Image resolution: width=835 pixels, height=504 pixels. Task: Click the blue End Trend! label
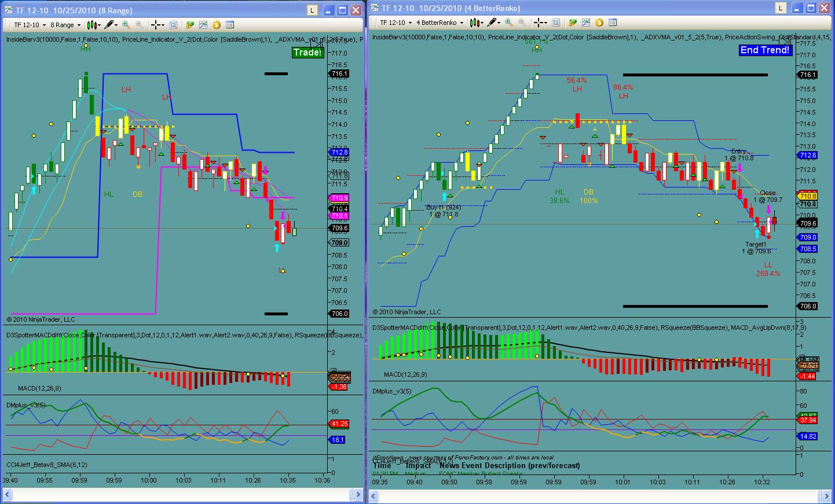pyautogui.click(x=765, y=50)
